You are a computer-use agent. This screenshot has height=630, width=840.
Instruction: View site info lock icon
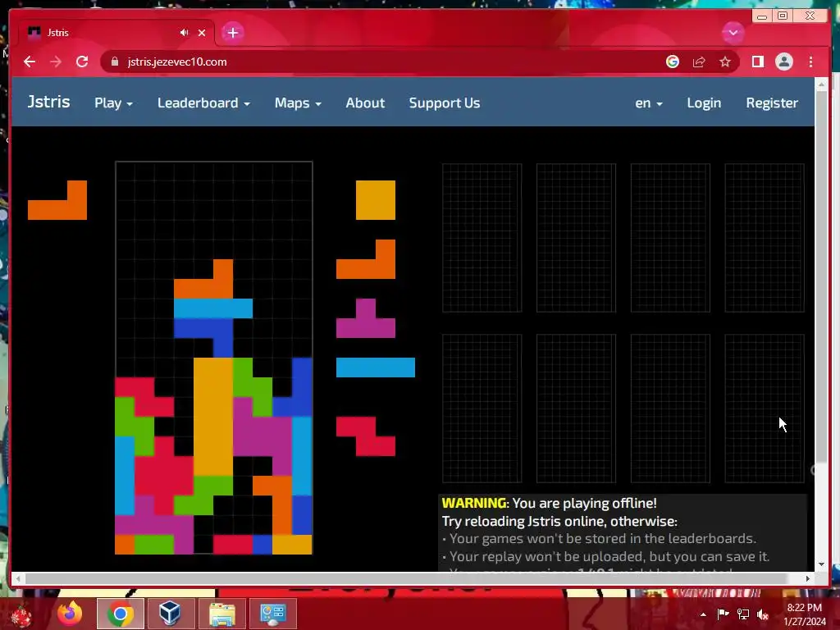coord(114,62)
